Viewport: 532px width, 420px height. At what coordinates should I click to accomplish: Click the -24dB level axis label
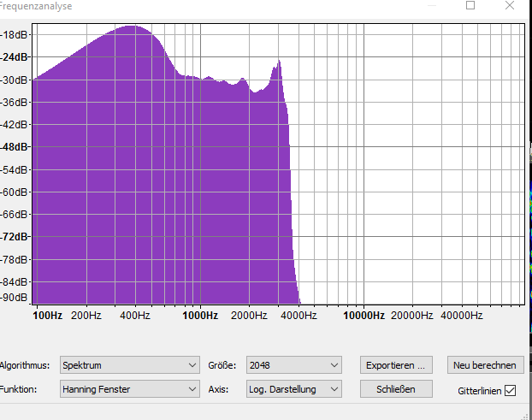15,57
